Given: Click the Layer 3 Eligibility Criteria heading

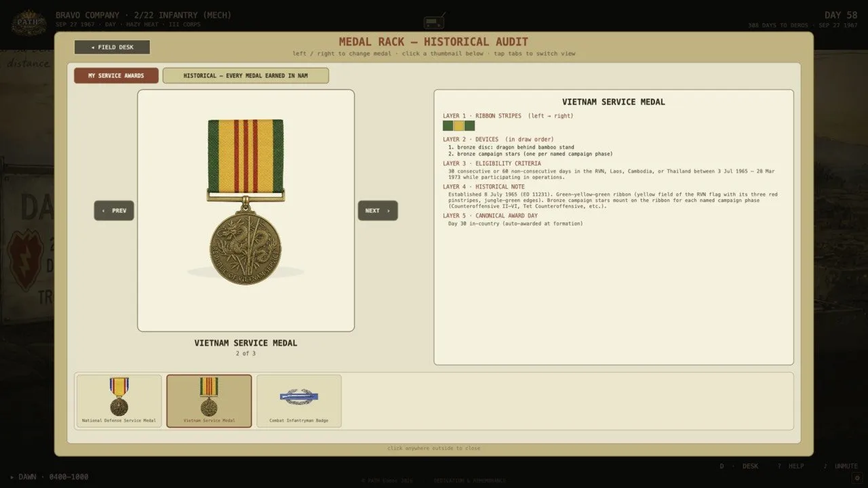Looking at the screenshot, I should (x=492, y=163).
